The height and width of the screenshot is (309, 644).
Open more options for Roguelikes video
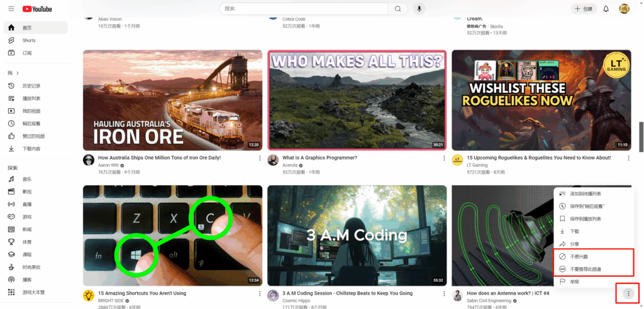pyautogui.click(x=628, y=158)
